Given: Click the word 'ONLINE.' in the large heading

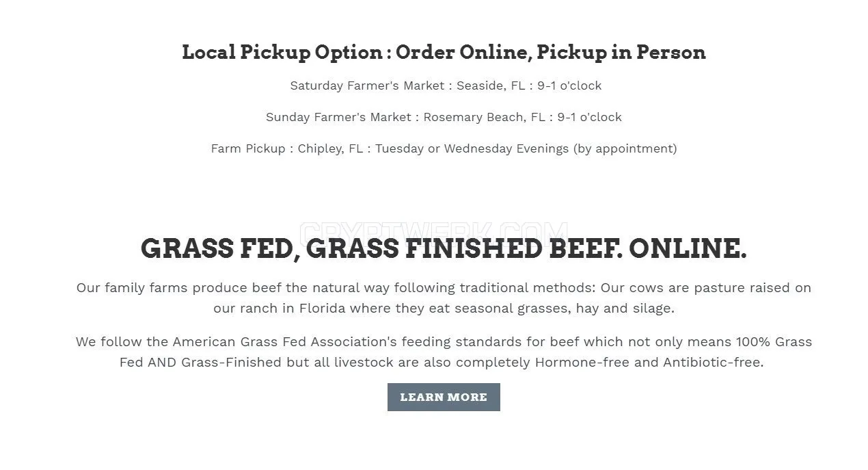Looking at the screenshot, I should (x=688, y=248).
